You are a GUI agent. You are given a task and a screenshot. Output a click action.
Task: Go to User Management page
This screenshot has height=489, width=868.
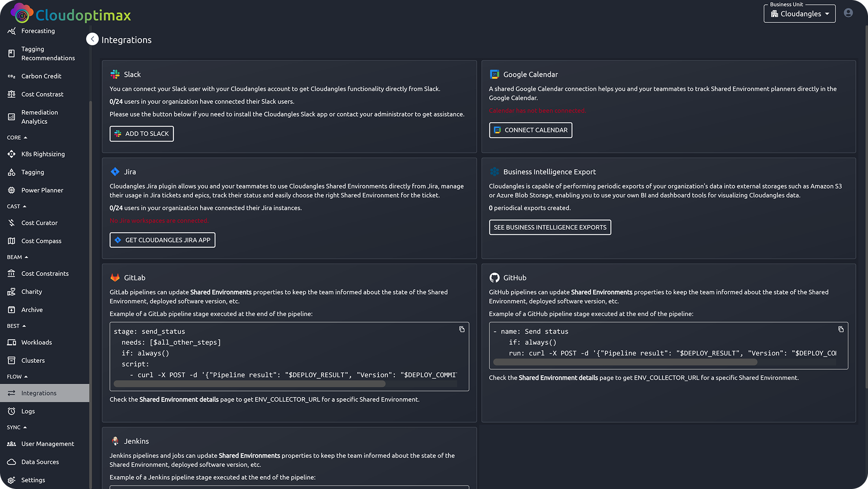[44, 444]
